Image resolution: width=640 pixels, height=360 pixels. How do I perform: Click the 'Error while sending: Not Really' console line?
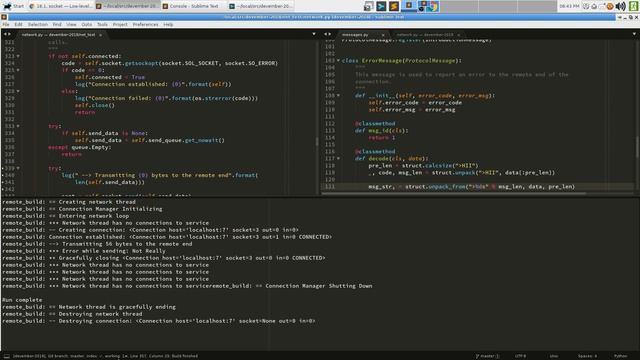84,251
